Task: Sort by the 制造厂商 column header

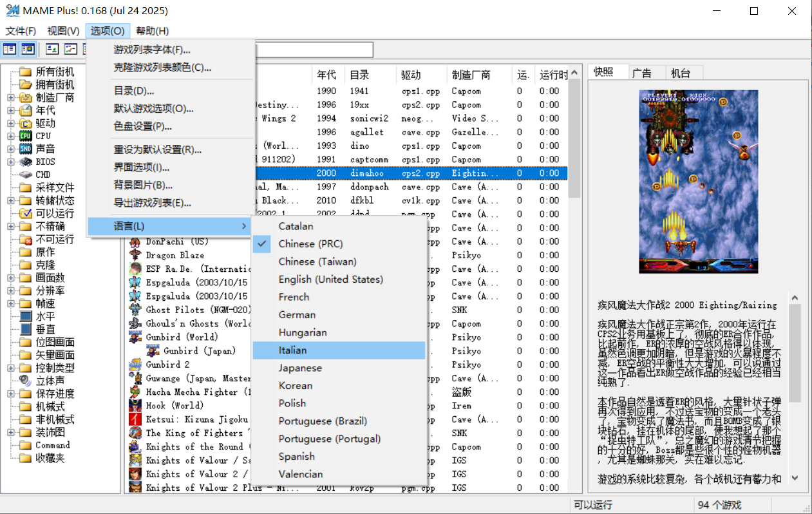Action: tap(479, 75)
